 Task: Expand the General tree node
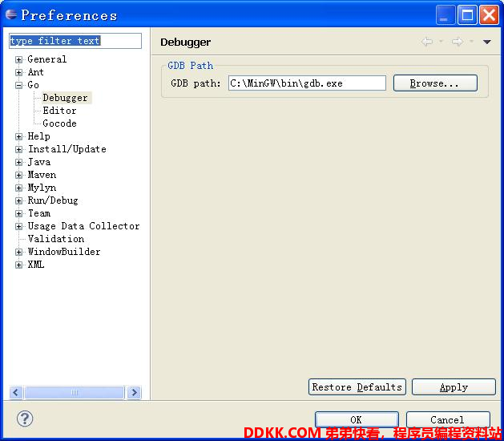click(x=19, y=59)
